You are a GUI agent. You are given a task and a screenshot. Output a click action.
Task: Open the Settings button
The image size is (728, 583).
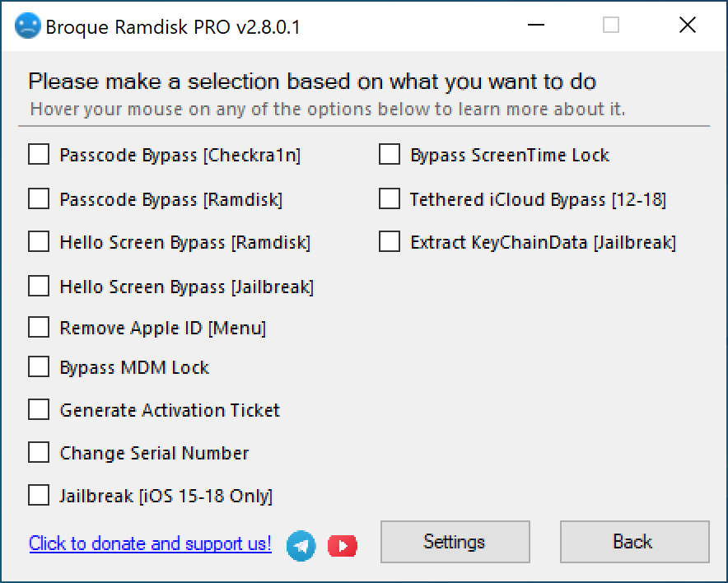point(455,542)
